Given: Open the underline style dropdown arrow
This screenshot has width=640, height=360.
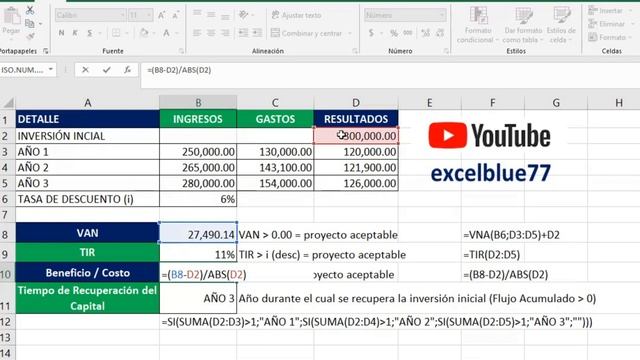Looking at the screenshot, I should coord(100,33).
